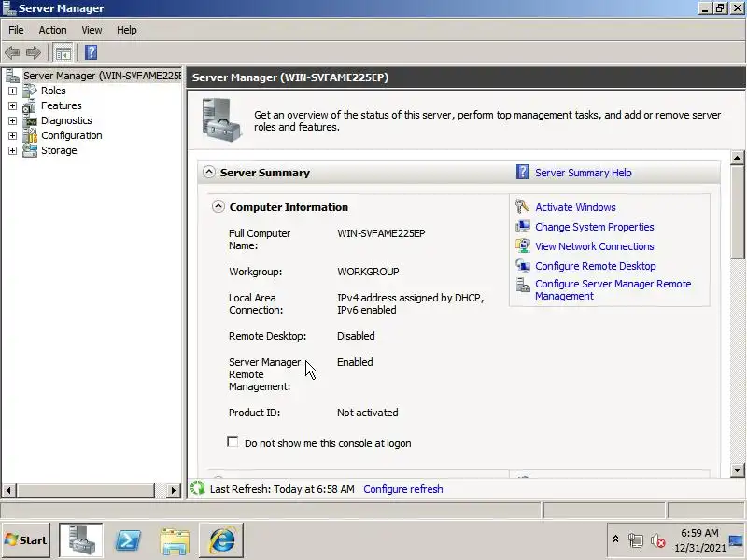Expand the Features tree node

(12, 105)
